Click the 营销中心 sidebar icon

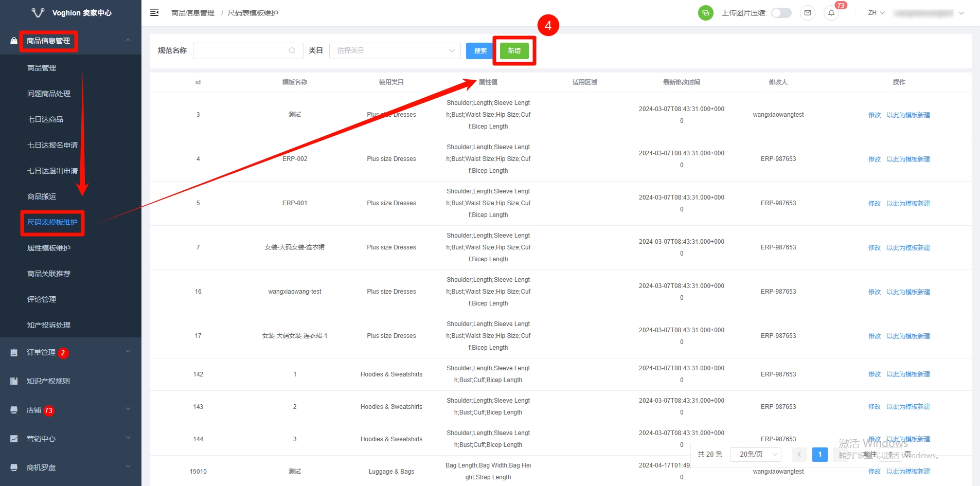point(14,439)
